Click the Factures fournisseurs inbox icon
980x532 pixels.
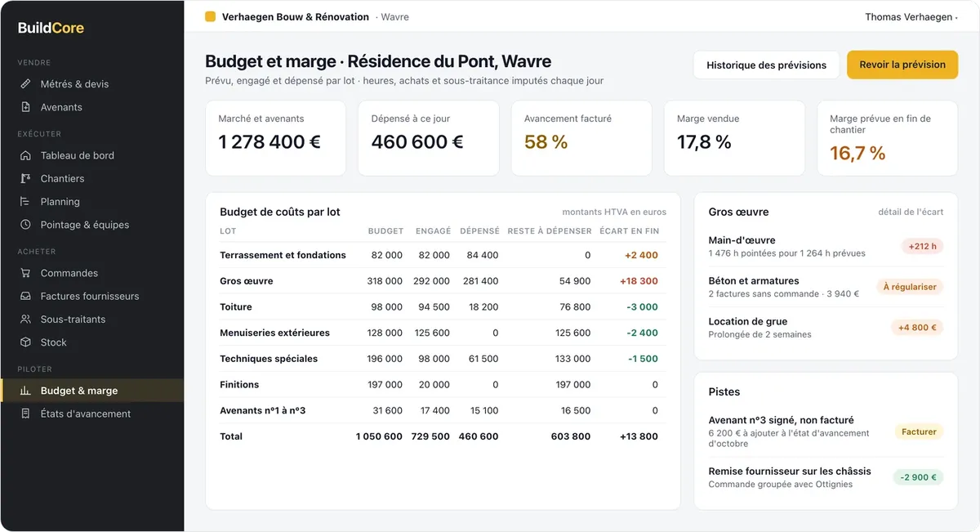[x=25, y=296]
